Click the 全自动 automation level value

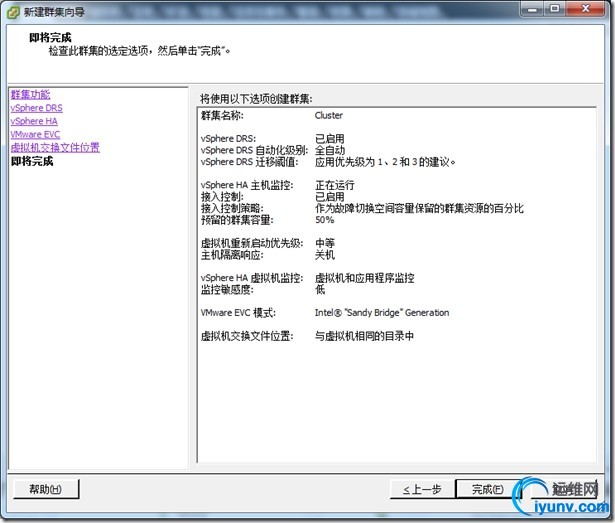(x=329, y=150)
